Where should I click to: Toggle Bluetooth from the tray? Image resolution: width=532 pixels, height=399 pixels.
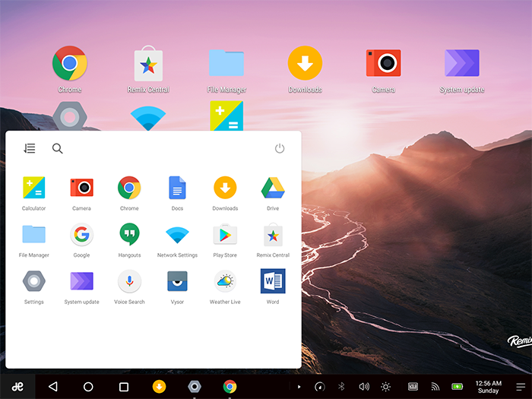pyautogui.click(x=341, y=386)
